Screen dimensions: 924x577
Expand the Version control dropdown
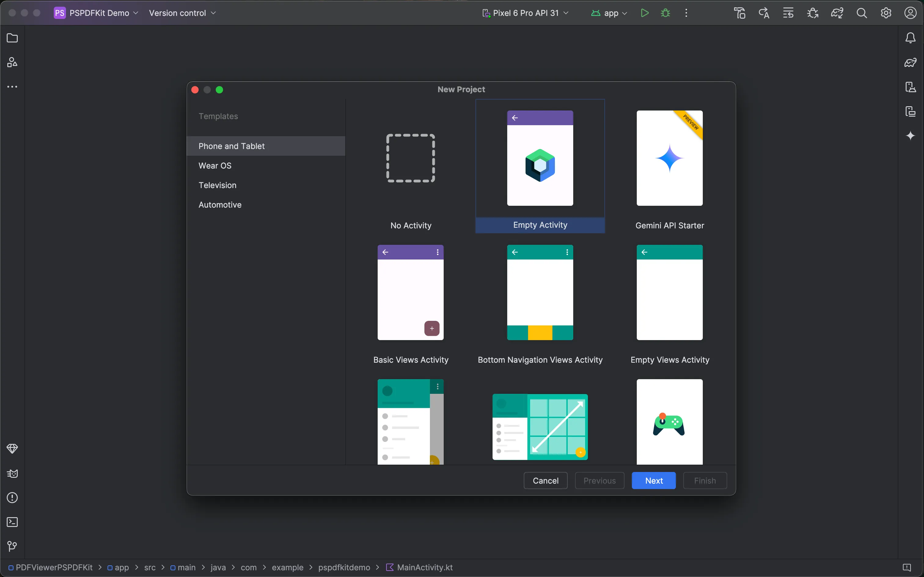click(x=182, y=13)
